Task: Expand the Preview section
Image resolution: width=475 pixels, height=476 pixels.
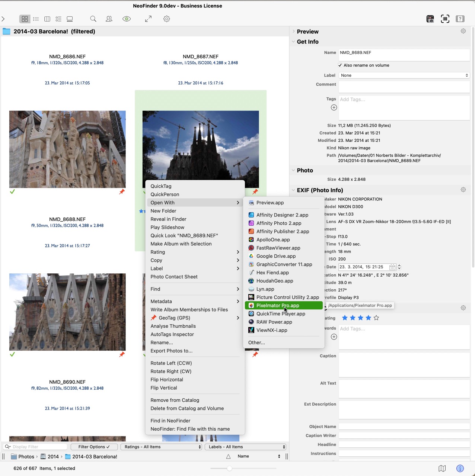Action: 294,32
